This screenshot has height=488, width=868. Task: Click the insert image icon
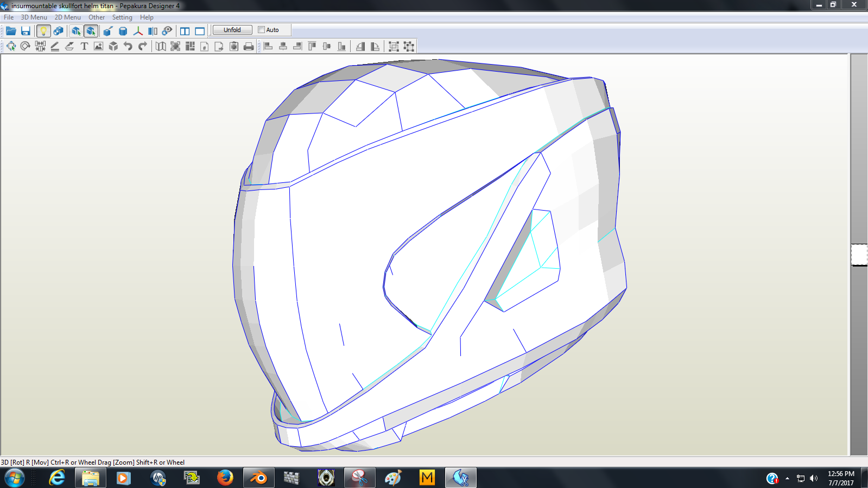point(98,47)
